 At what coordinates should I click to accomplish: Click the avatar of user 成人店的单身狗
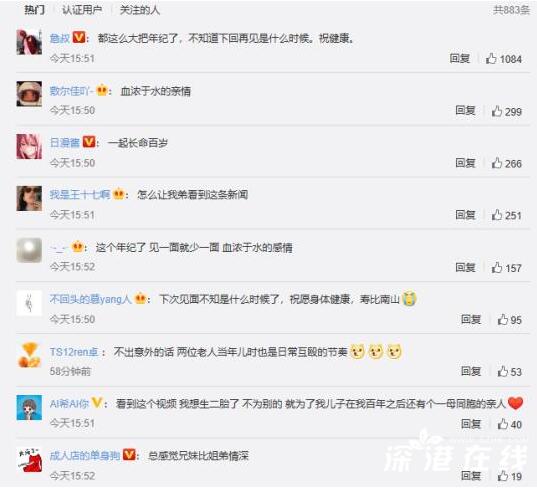[29, 460]
